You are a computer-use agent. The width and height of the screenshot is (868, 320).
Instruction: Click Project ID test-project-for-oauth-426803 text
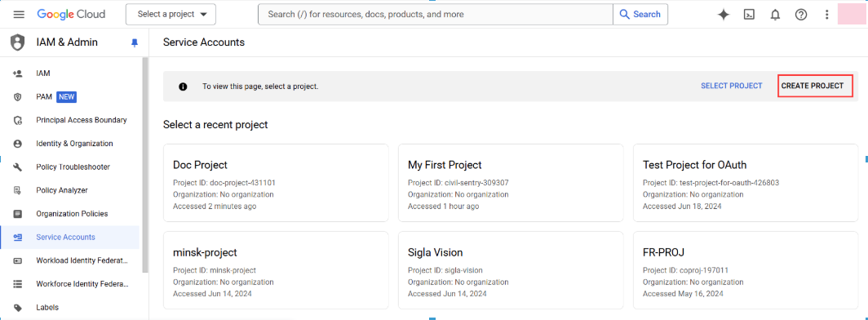(x=711, y=183)
